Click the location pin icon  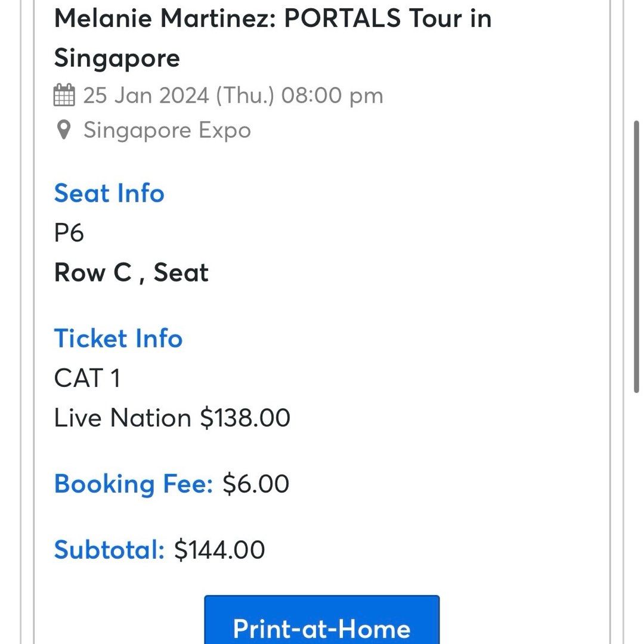[x=64, y=130]
